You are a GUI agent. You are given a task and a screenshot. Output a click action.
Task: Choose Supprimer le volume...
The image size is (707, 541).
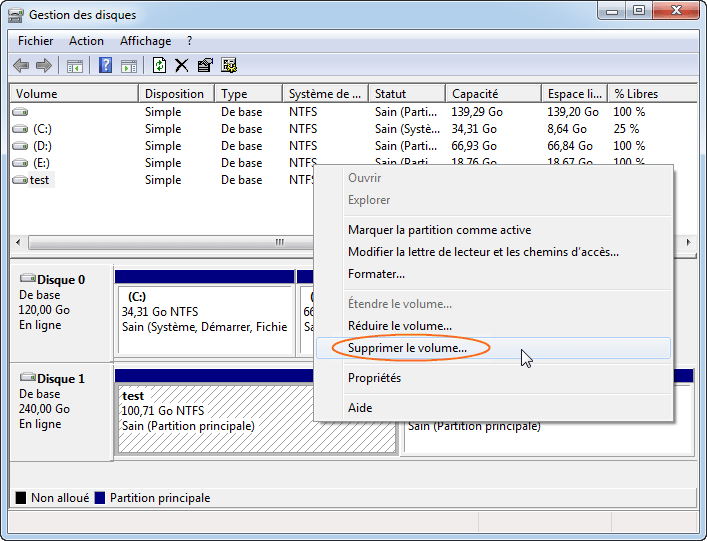(x=493, y=348)
